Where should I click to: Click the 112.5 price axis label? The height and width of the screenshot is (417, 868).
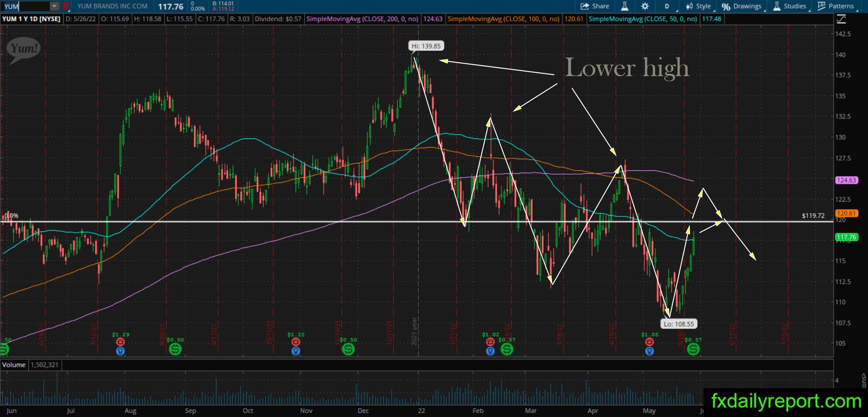(x=843, y=281)
